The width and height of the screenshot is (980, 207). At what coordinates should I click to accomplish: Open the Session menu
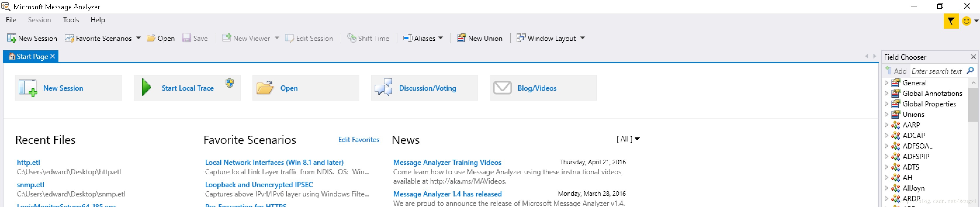(x=39, y=20)
